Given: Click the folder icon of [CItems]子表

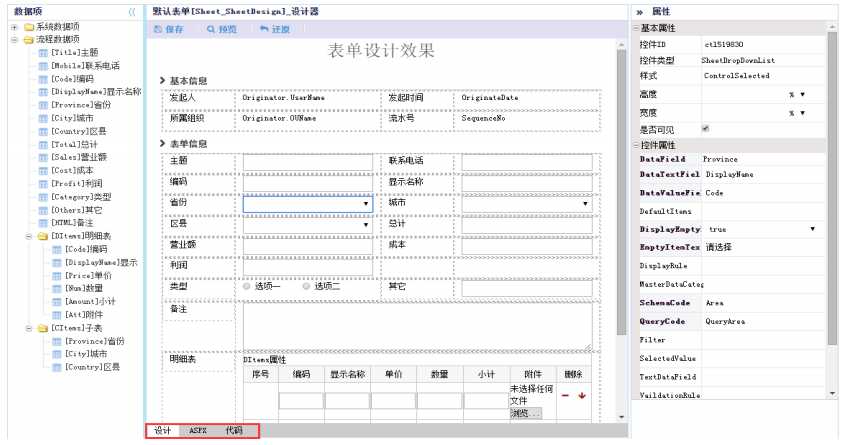Looking at the screenshot, I should (x=43, y=328).
